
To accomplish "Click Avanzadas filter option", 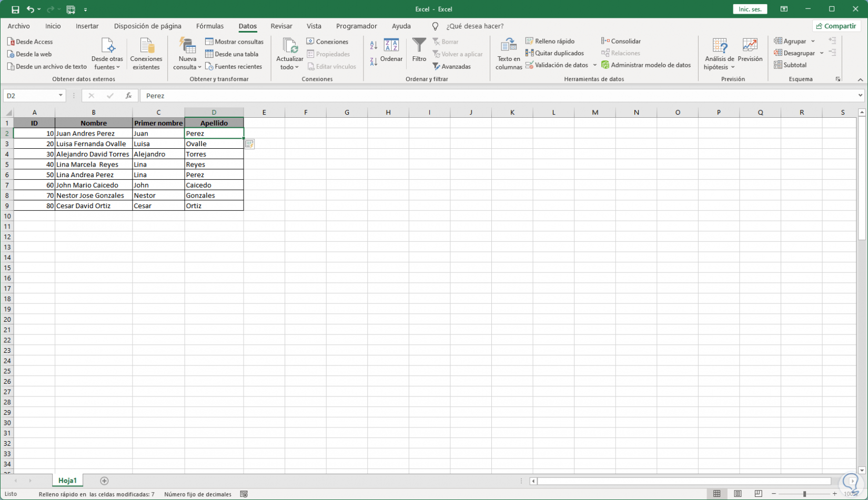I will pos(451,67).
